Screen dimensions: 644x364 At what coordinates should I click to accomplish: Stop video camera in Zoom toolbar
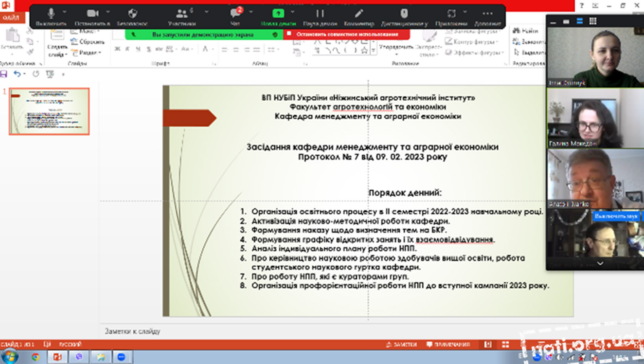click(92, 17)
